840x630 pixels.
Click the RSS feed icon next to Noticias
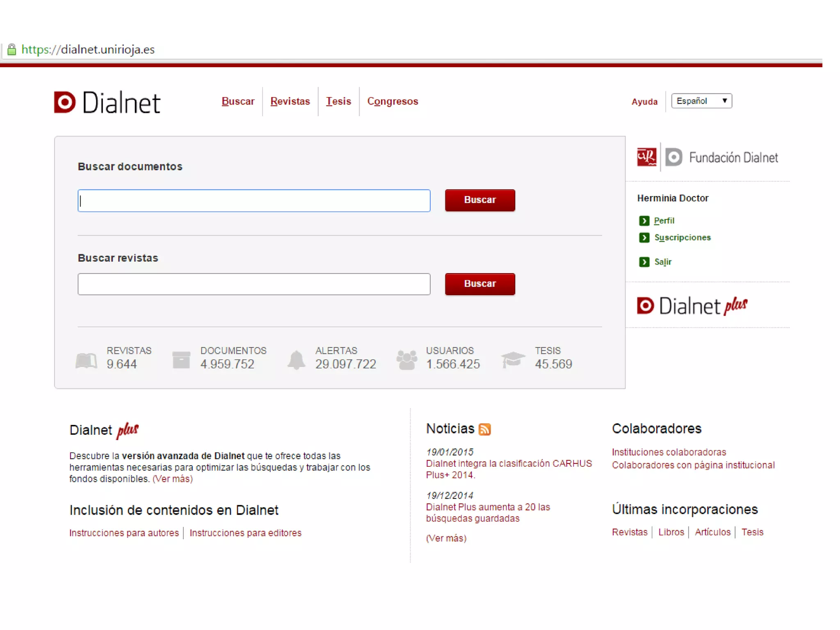(x=484, y=429)
